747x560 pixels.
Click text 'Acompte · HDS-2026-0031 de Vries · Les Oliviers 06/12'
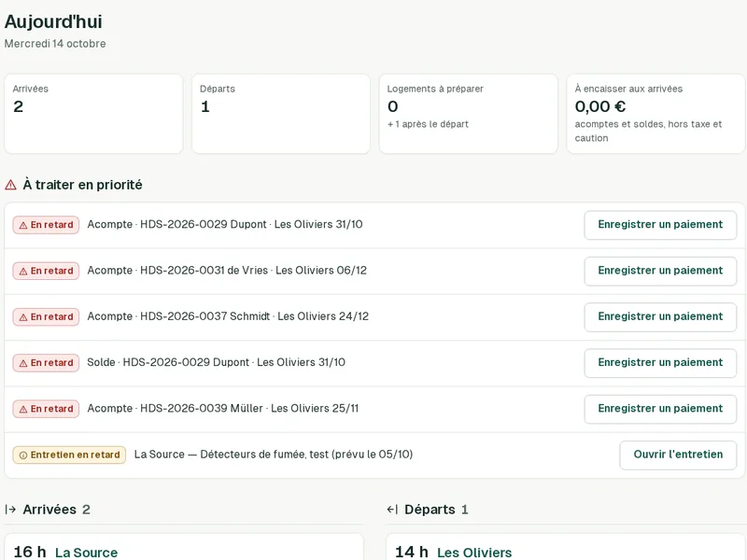(227, 271)
